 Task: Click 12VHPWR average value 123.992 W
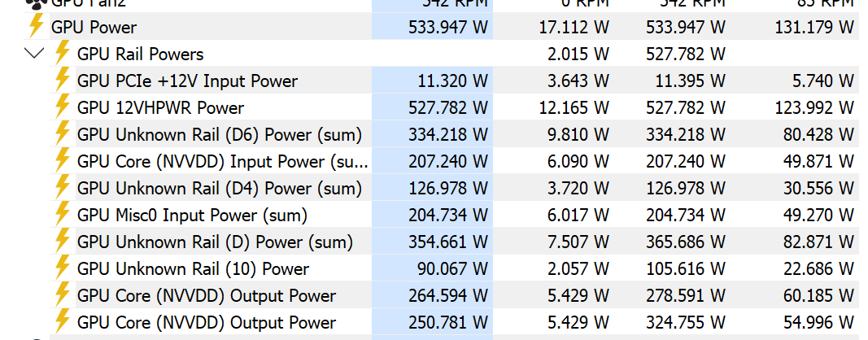814,108
